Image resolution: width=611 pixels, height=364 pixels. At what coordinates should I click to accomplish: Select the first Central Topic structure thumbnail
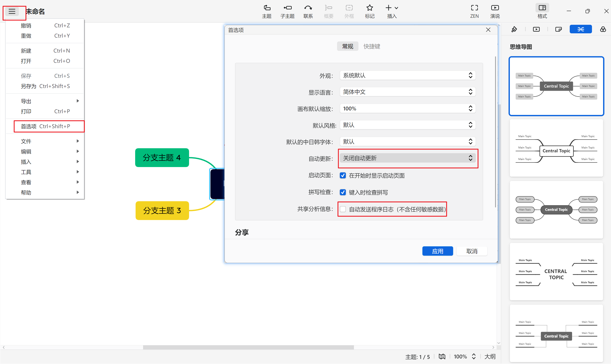(x=556, y=86)
